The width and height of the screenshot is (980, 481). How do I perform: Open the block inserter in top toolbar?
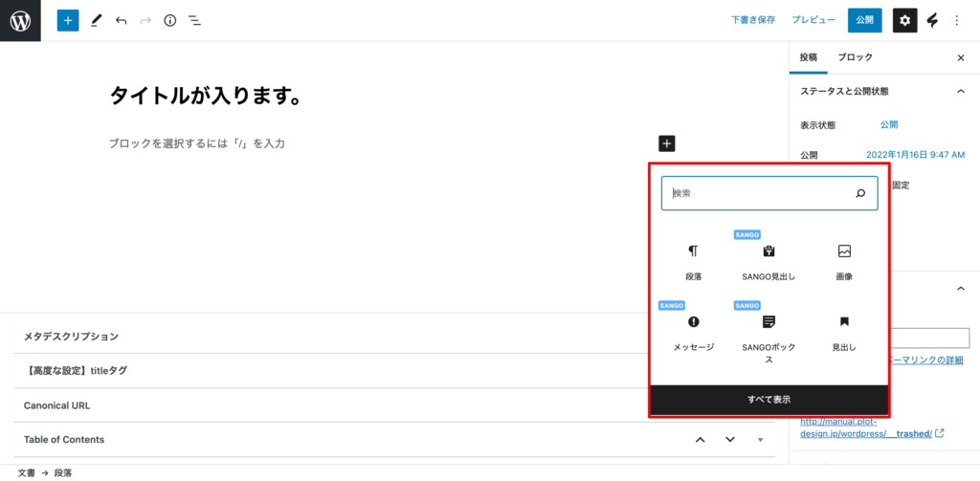[x=67, y=20]
